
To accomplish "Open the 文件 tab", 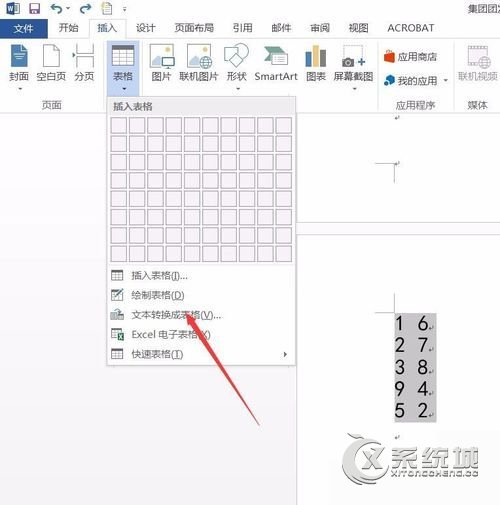I will pos(24,28).
